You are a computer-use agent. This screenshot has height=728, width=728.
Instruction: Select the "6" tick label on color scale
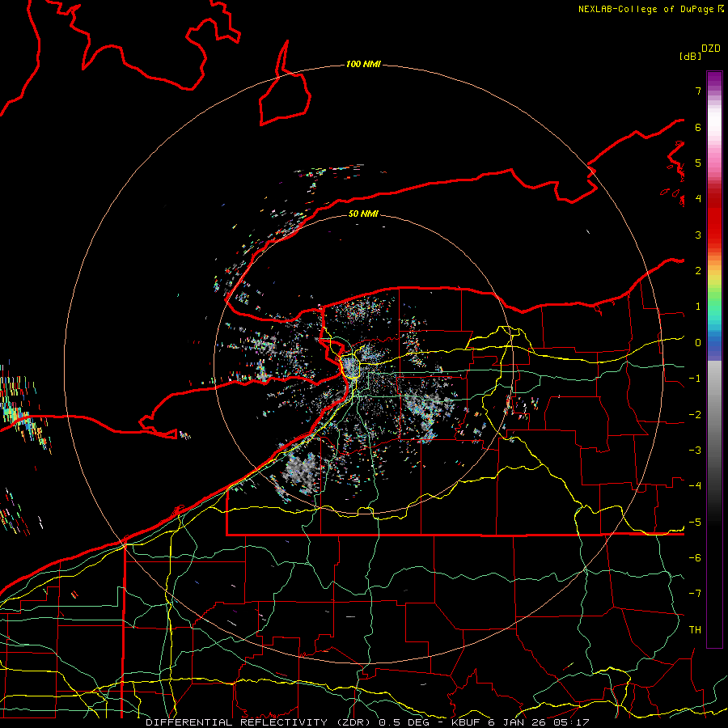[698, 127]
